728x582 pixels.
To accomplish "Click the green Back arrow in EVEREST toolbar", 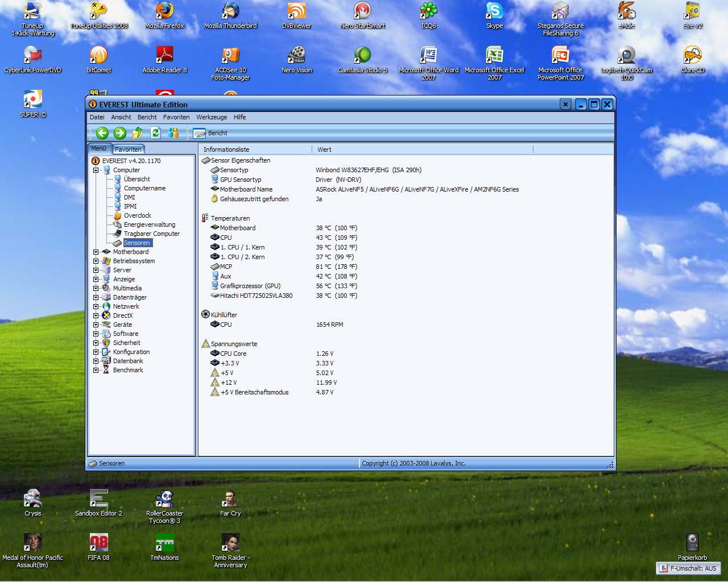I will (x=102, y=133).
